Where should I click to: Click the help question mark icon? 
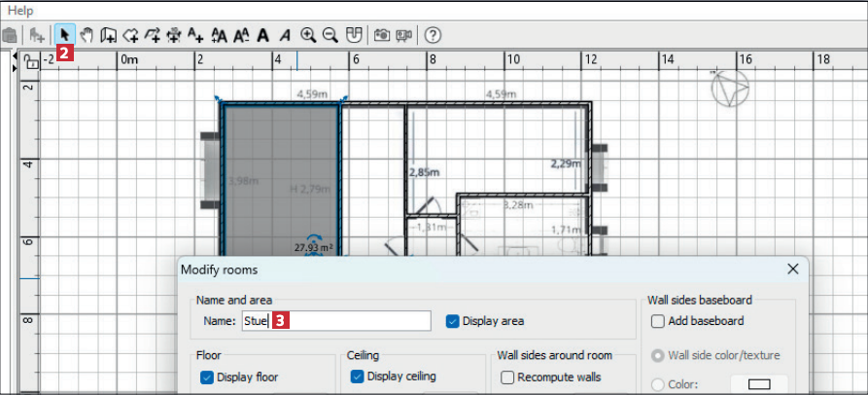434,35
